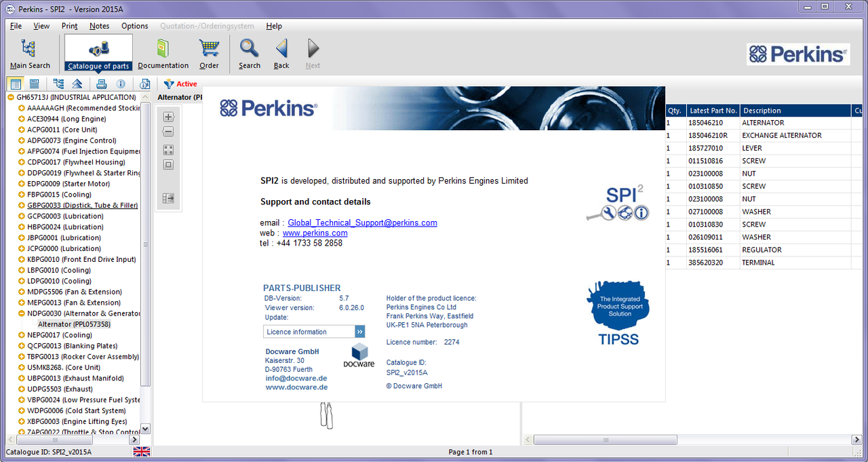Screen dimensions: 868x462
Task: Toggle the list view icon in the secondary toolbar
Action: click(16, 84)
